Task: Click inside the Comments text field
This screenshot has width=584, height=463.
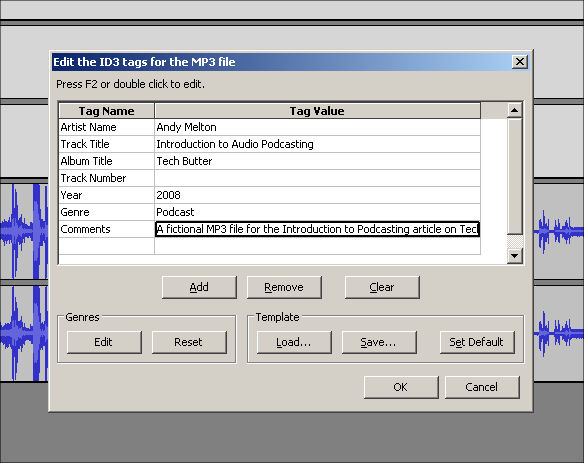Action: click(317, 229)
